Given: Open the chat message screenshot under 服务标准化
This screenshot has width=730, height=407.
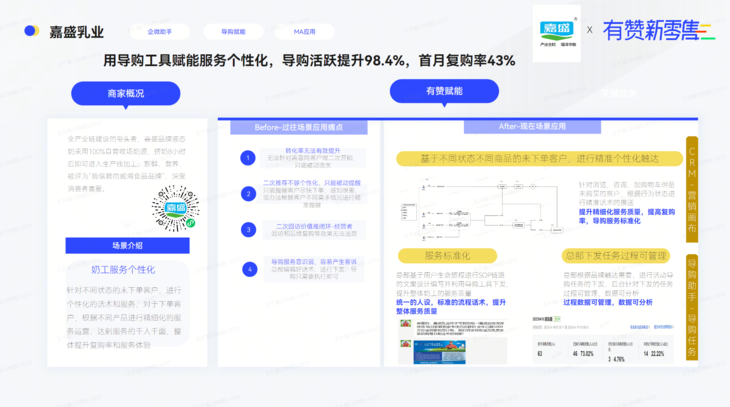Looking at the screenshot, I should point(453,341).
